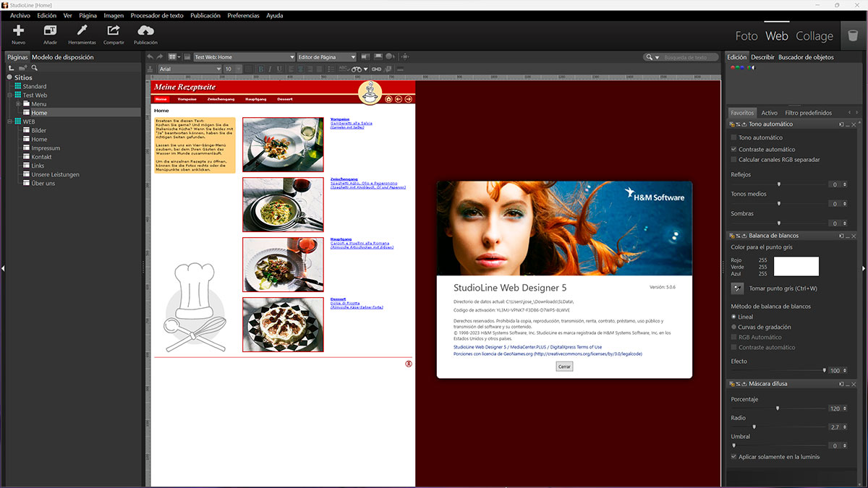Click the search magnifier in Páginas panel
868x488 pixels.
[34, 68]
